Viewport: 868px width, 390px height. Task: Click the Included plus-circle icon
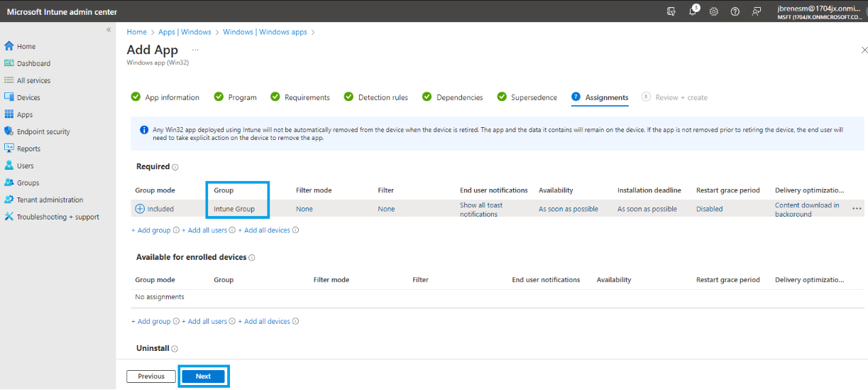coord(140,209)
